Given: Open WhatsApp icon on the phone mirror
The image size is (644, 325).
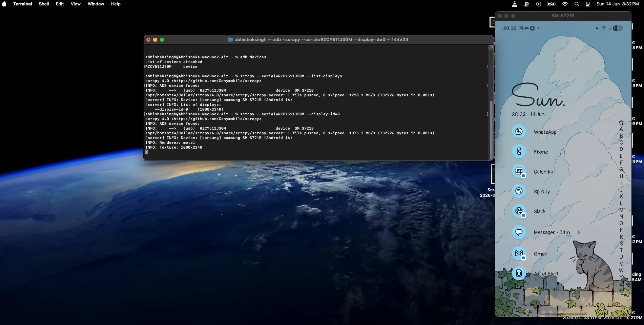Looking at the screenshot, I should click(x=519, y=132).
